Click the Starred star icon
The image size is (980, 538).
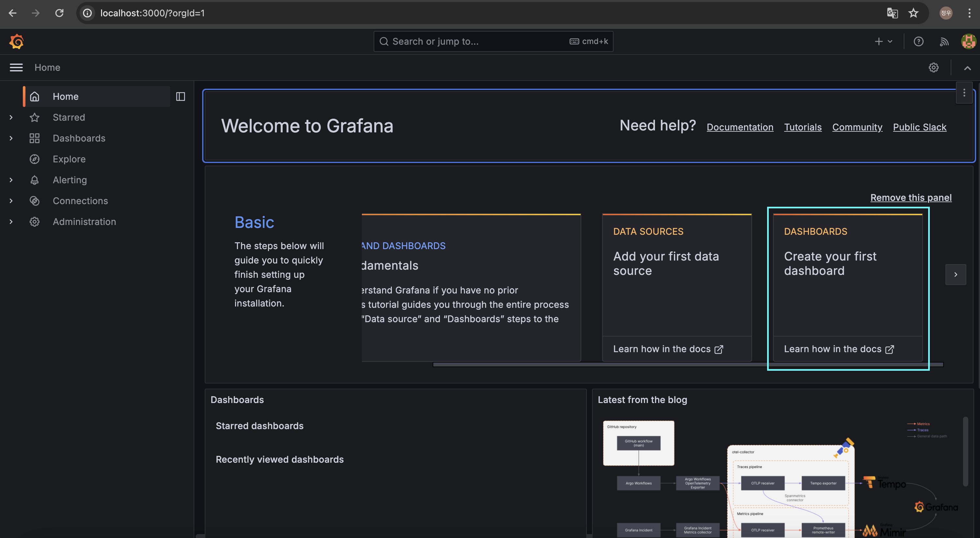[35, 118]
